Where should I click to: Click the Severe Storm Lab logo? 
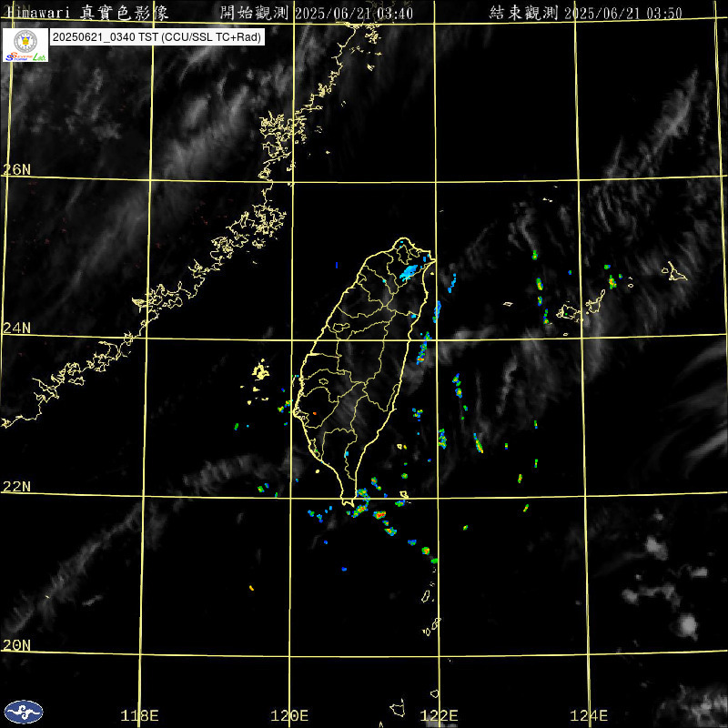[x=25, y=45]
